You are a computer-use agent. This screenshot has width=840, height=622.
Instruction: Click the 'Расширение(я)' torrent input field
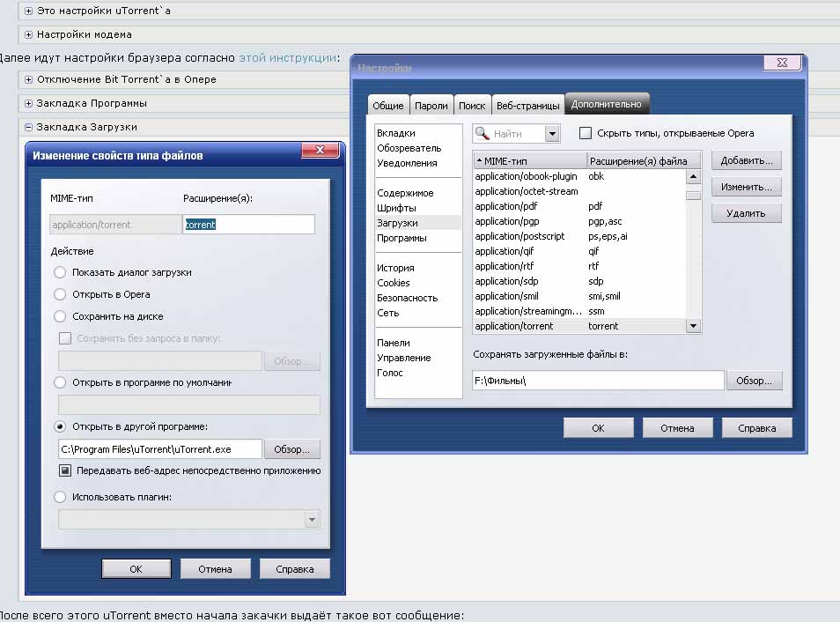pyautogui.click(x=248, y=225)
